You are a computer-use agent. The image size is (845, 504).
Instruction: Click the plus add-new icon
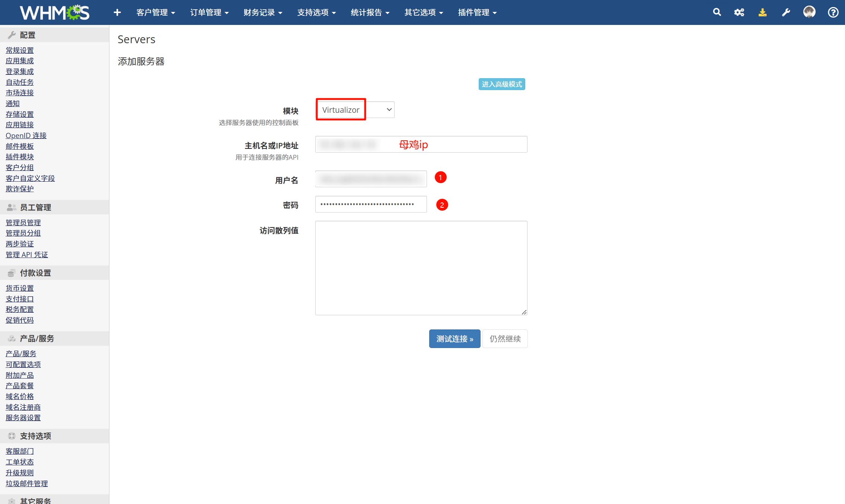point(117,12)
